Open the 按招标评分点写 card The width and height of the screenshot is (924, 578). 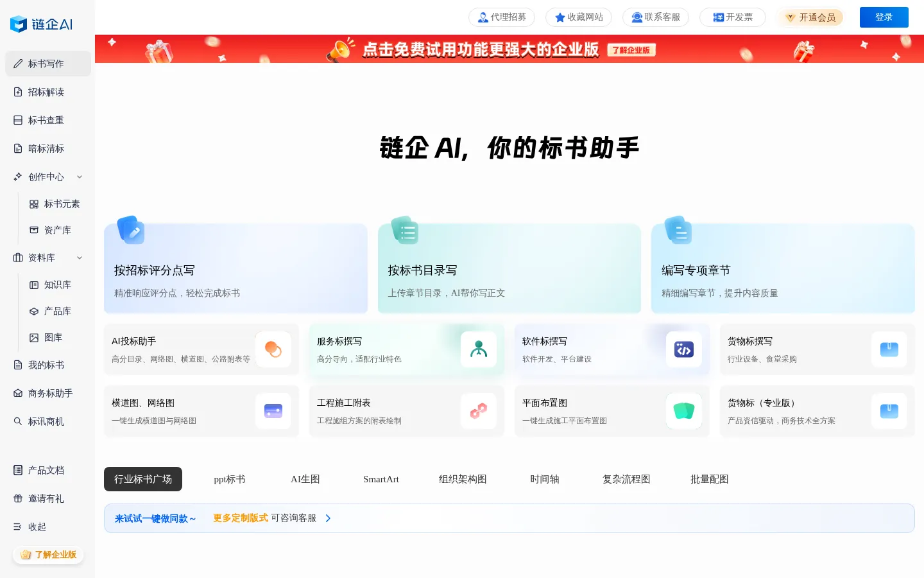point(235,268)
